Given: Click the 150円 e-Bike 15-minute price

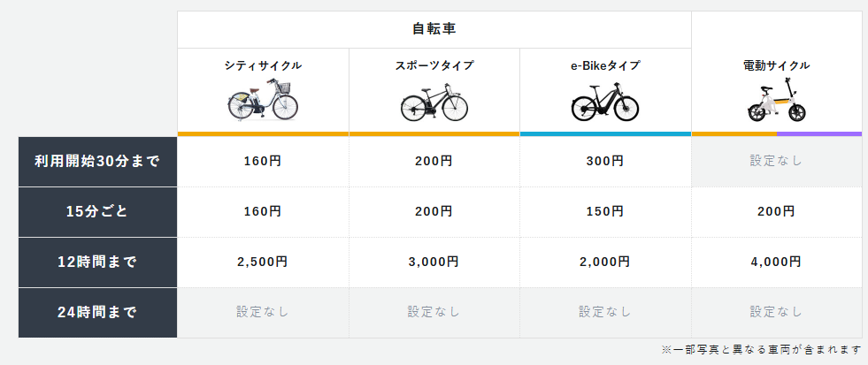Looking at the screenshot, I should (605, 211).
